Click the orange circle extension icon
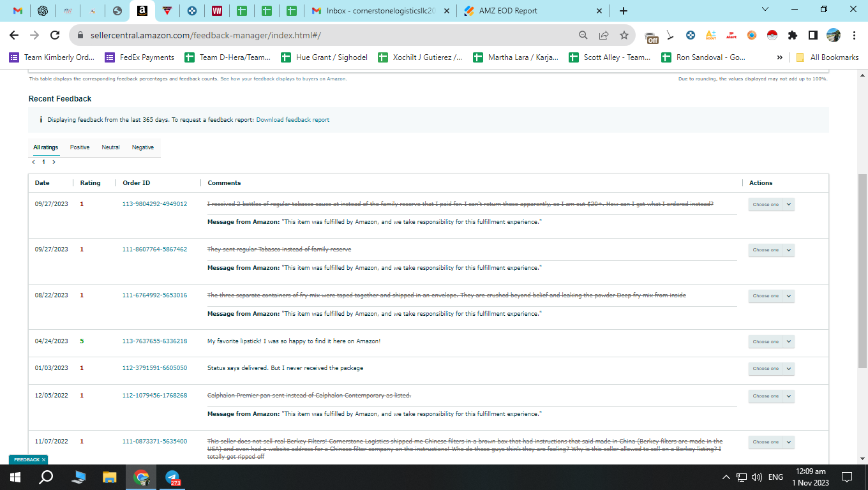 point(752,35)
